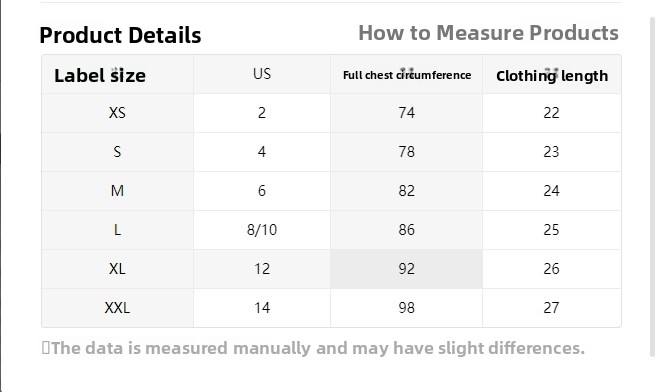
Task: Click the 74 chest circumference cell
Action: [x=406, y=113]
